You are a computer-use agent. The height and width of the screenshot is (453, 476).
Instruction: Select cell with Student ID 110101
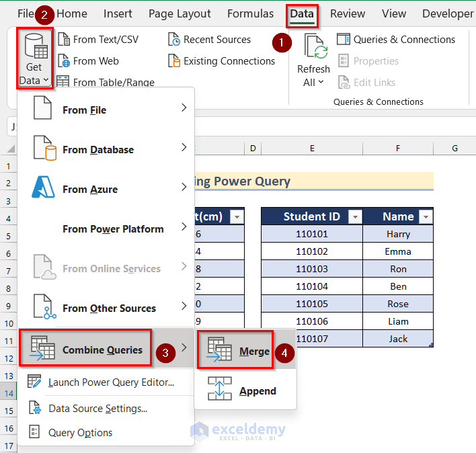tap(312, 234)
